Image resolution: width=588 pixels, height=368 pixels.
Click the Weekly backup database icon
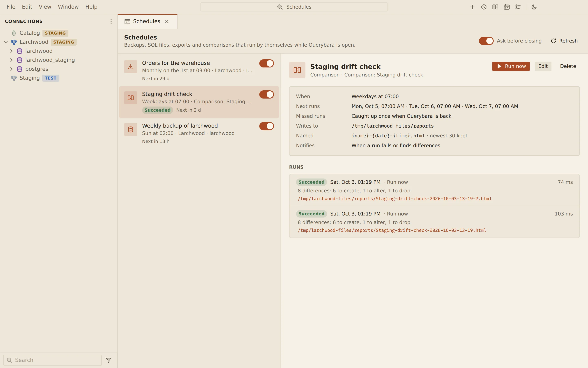[131, 129]
